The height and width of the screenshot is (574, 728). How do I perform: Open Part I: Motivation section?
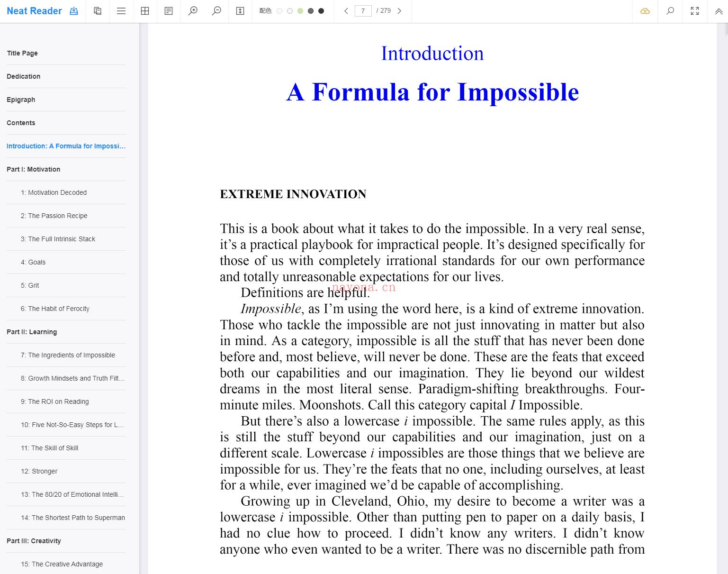[x=66, y=169]
